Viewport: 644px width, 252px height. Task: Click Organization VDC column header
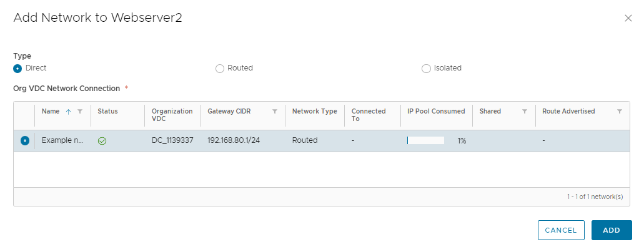click(x=172, y=115)
